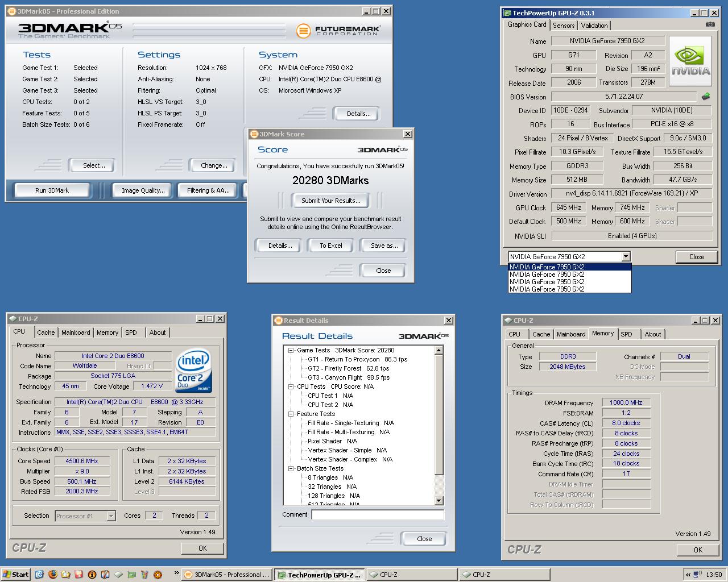Open CPU tab in right CPU-Z window

coord(515,334)
